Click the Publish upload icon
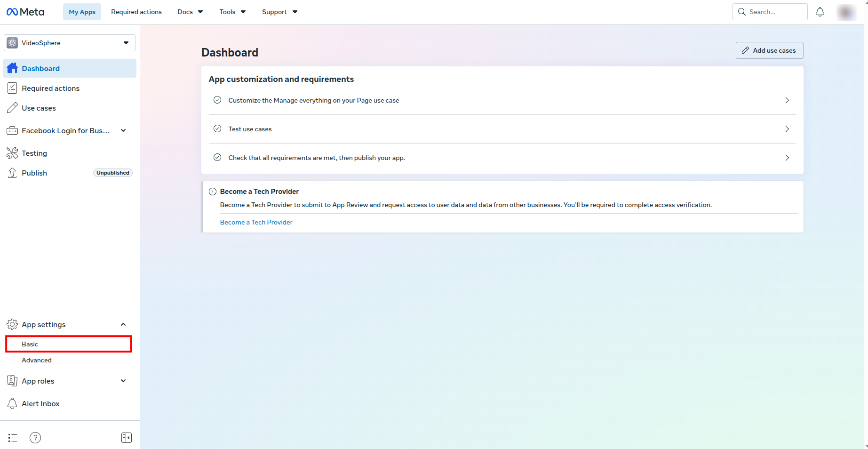The height and width of the screenshot is (449, 868). pyautogui.click(x=12, y=173)
